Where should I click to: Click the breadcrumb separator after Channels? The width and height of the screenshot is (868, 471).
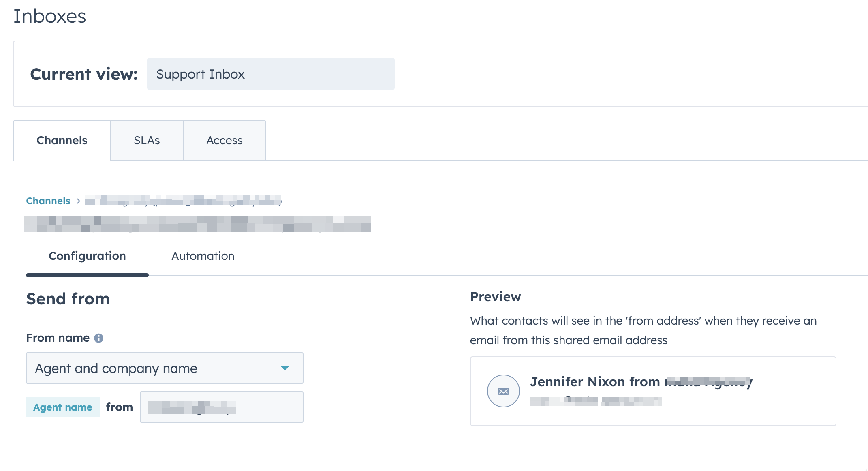coord(78,201)
